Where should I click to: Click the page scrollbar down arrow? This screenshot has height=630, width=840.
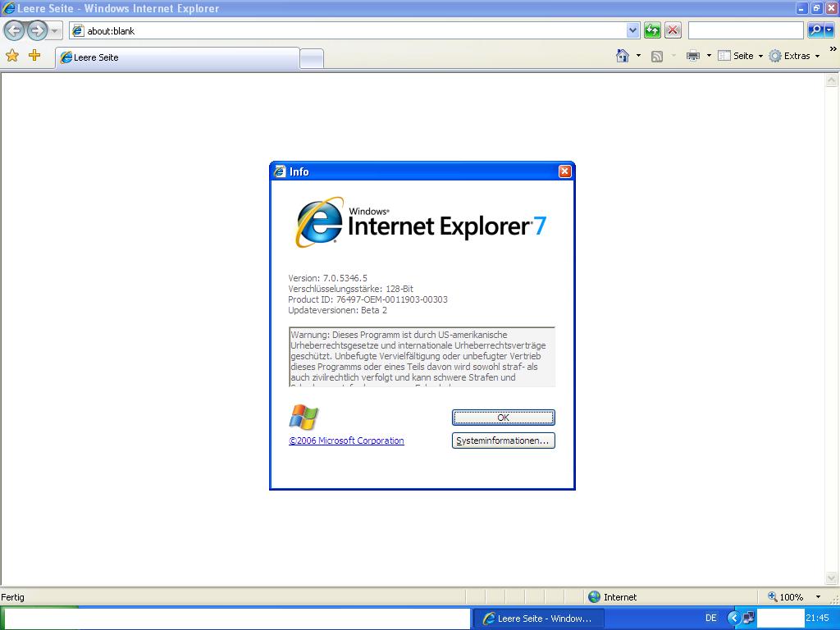[832, 577]
